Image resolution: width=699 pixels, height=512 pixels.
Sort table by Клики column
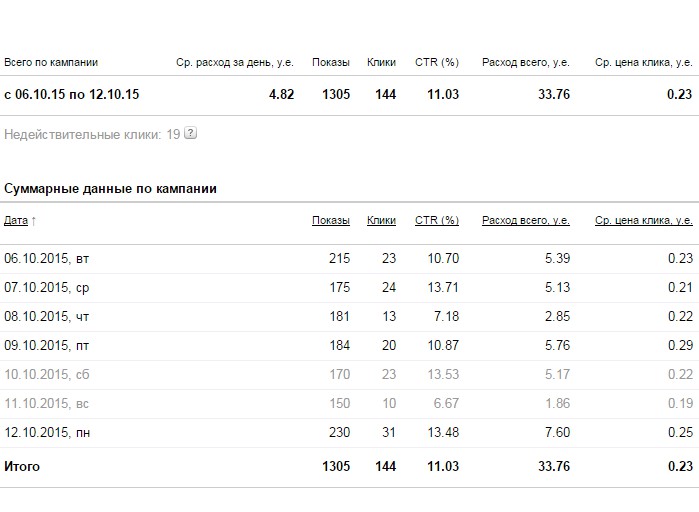(x=381, y=220)
